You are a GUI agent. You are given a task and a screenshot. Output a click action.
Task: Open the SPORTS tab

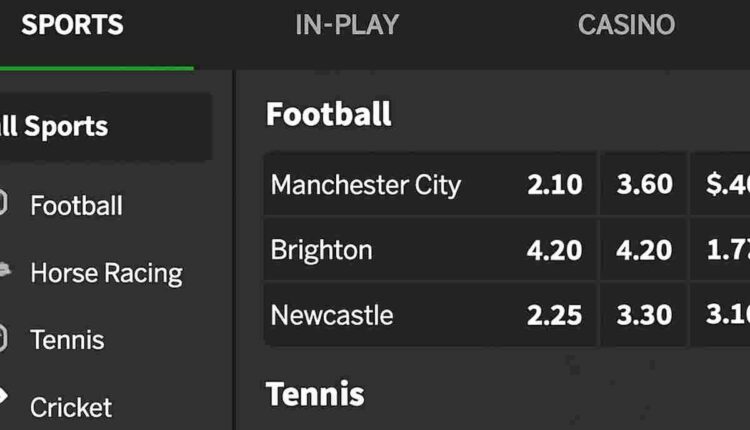[72, 25]
